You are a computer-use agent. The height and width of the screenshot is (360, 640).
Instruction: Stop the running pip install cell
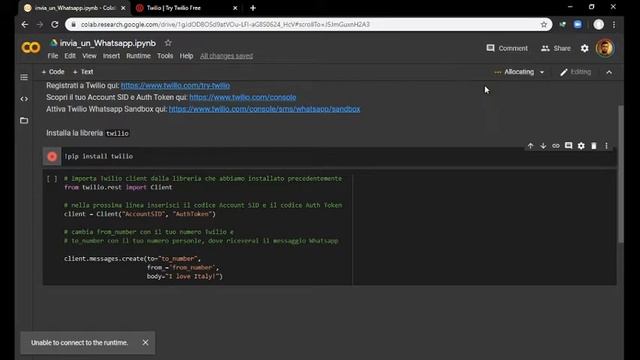pyautogui.click(x=52, y=156)
